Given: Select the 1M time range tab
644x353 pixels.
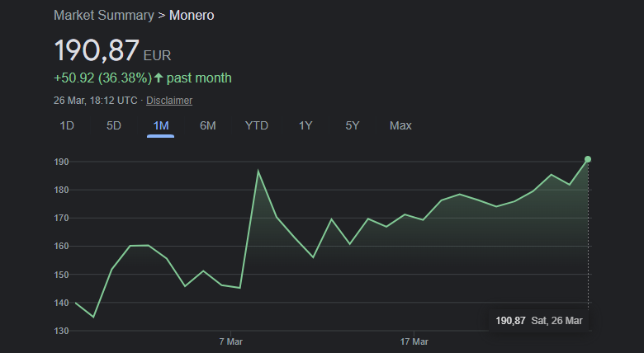Looking at the screenshot, I should [161, 125].
